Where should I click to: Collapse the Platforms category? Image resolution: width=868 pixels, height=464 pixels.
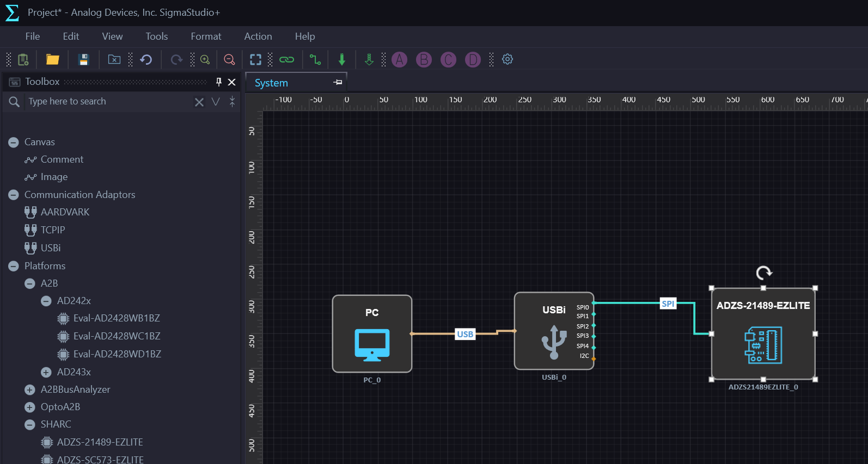point(14,267)
